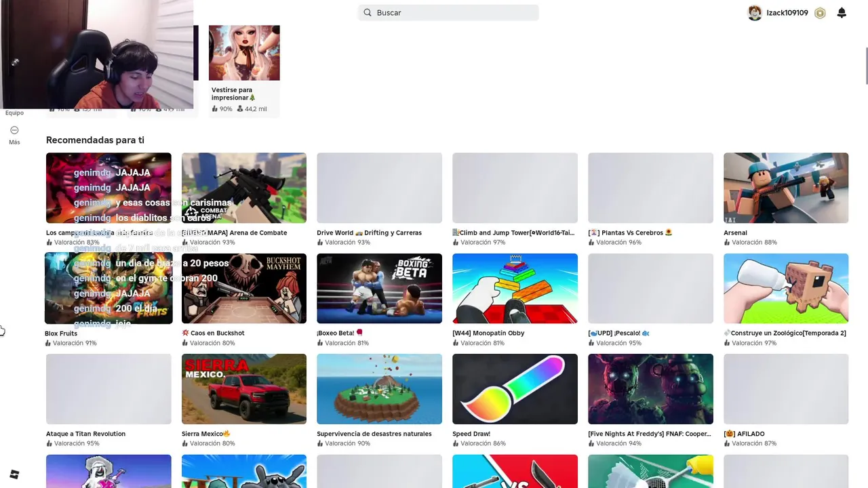Open Supervivencia de desastres naturales thumbnail

[379, 389]
